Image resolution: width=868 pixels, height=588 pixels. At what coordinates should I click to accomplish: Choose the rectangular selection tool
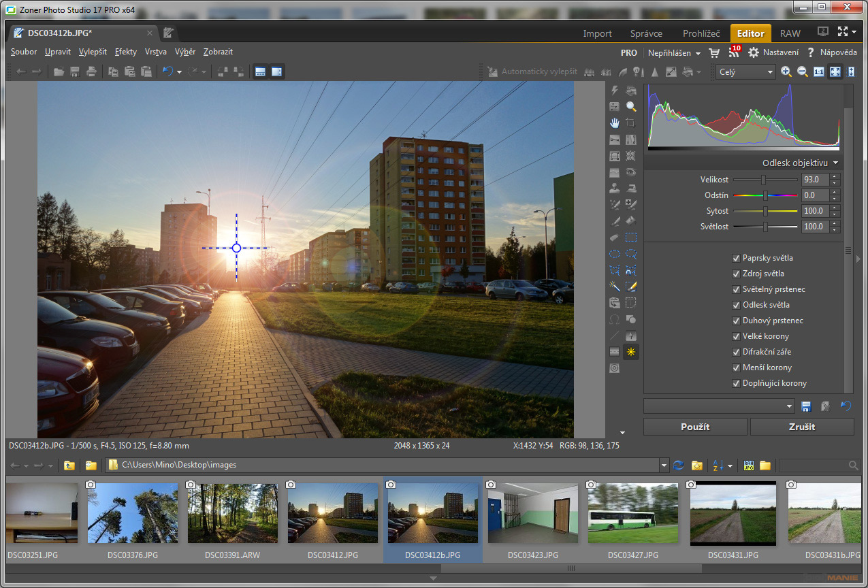click(631, 238)
